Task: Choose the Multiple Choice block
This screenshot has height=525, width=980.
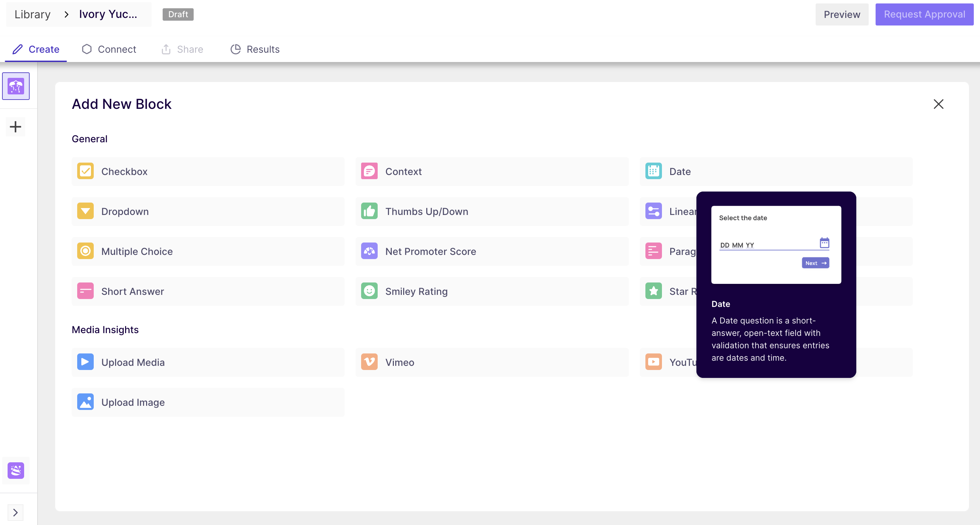Action: [208, 251]
